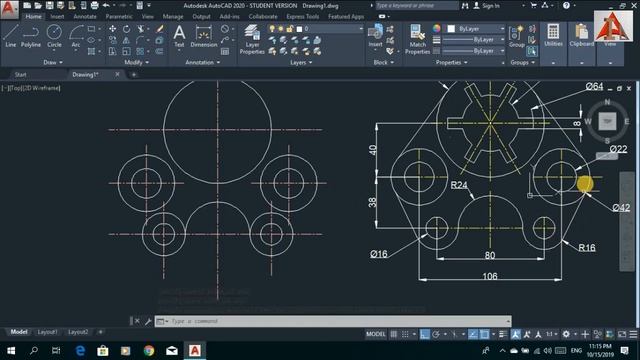This screenshot has height=360, width=640.
Task: Open Layer Properties manager
Action: pos(252,39)
